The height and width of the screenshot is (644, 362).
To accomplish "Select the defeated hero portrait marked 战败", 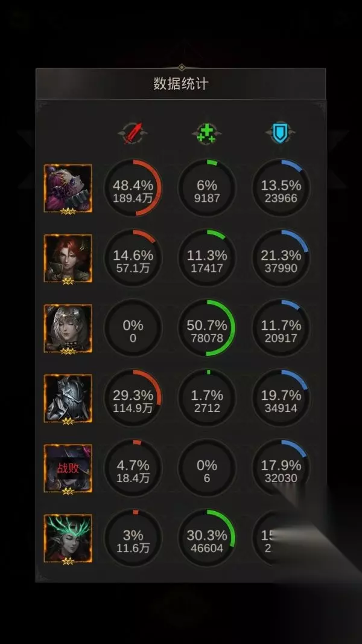I will pos(68,468).
